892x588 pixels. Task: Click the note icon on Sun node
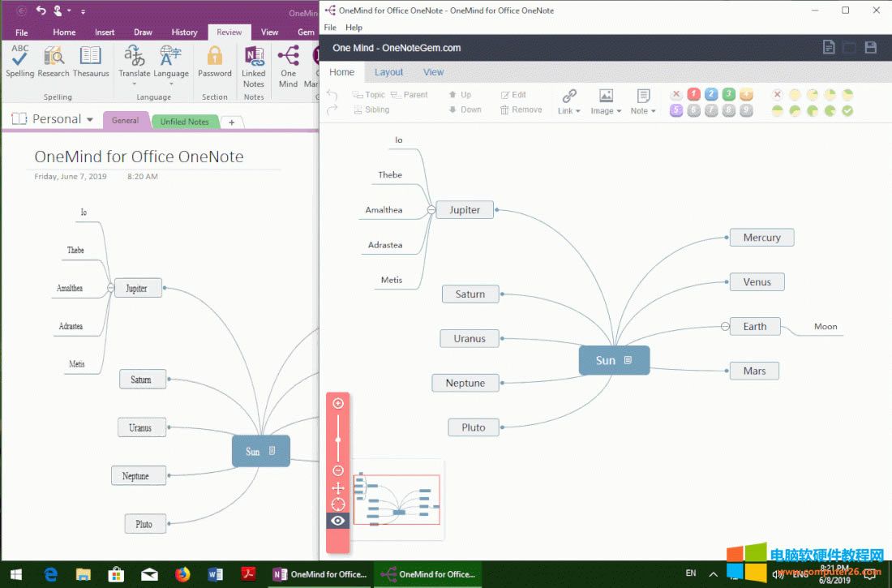[628, 360]
